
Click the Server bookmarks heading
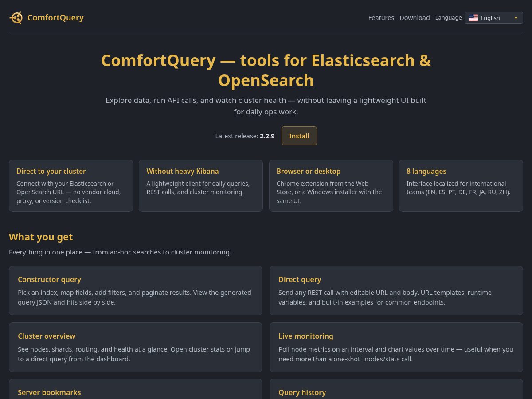pos(49,392)
